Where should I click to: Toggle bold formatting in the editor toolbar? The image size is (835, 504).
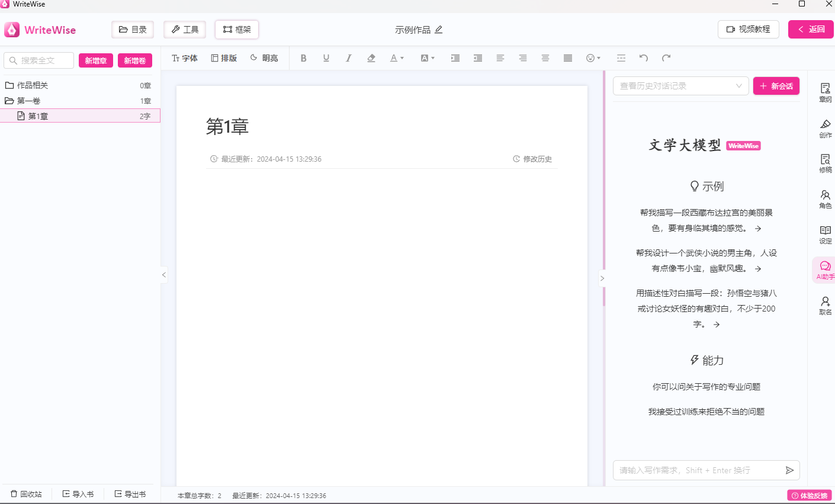(304, 58)
